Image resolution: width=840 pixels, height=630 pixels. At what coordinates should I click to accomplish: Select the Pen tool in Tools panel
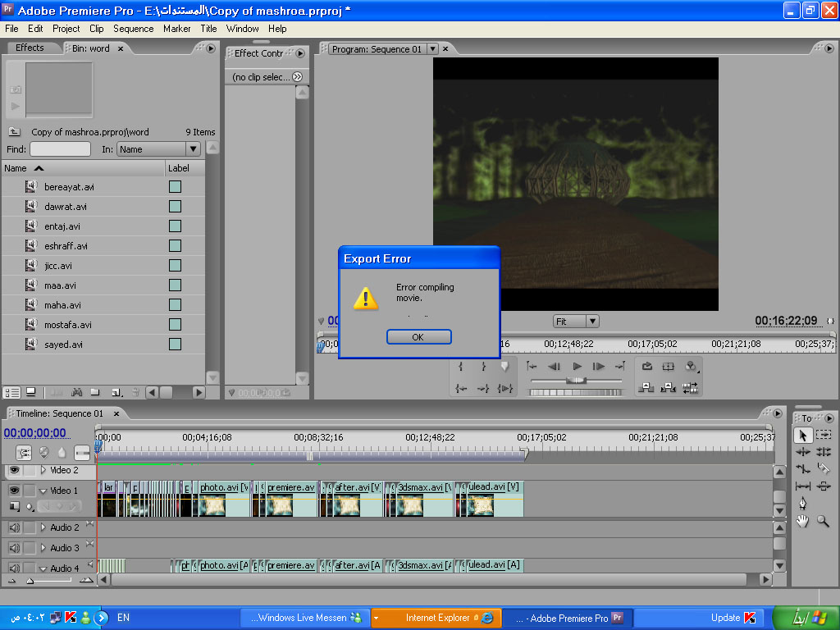(x=802, y=503)
